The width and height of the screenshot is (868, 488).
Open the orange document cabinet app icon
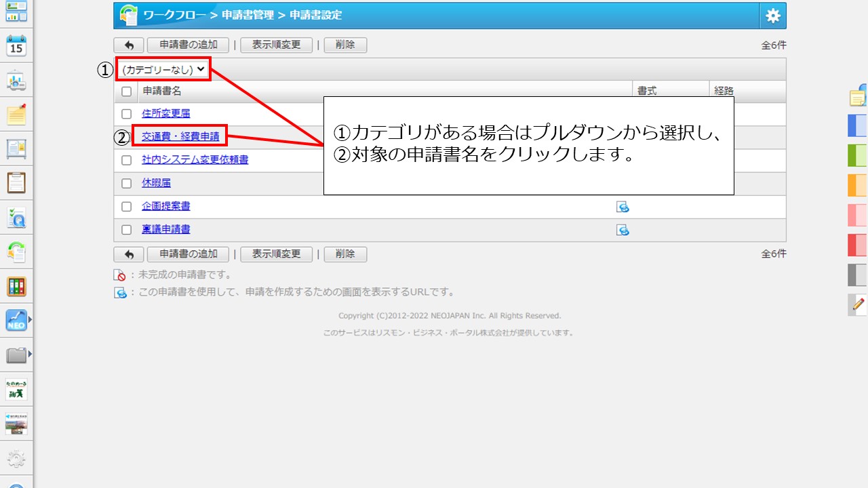(17, 286)
